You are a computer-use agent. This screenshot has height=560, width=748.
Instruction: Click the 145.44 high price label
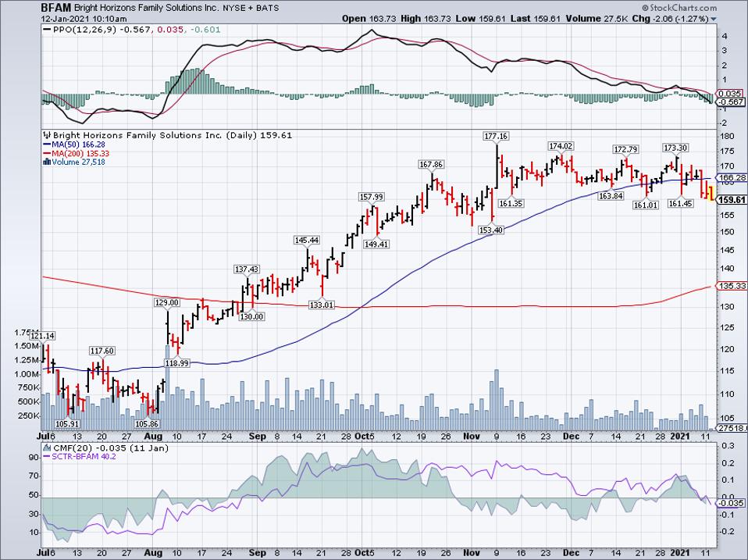tap(306, 241)
